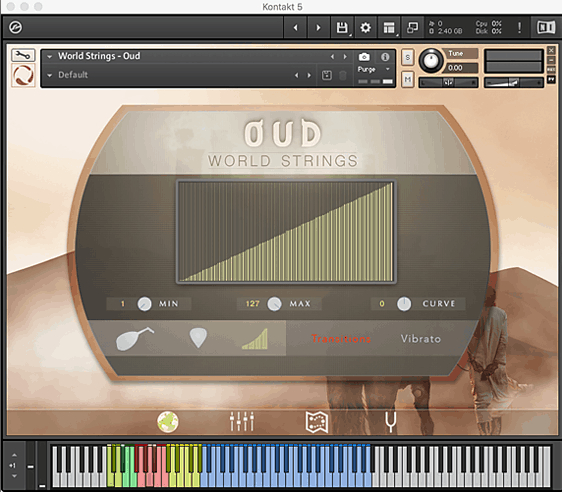Image resolution: width=562 pixels, height=492 pixels.
Task: Minimize instrument header with minus button
Action: [x=551, y=60]
